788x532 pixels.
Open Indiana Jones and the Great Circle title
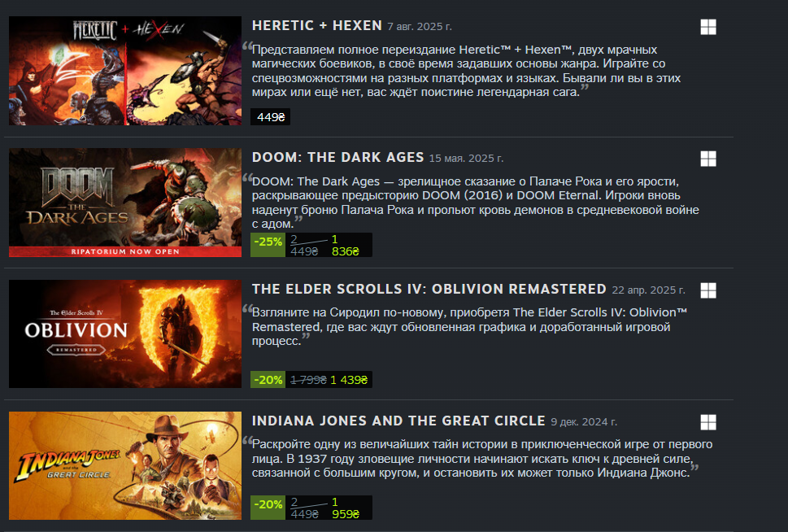point(398,421)
